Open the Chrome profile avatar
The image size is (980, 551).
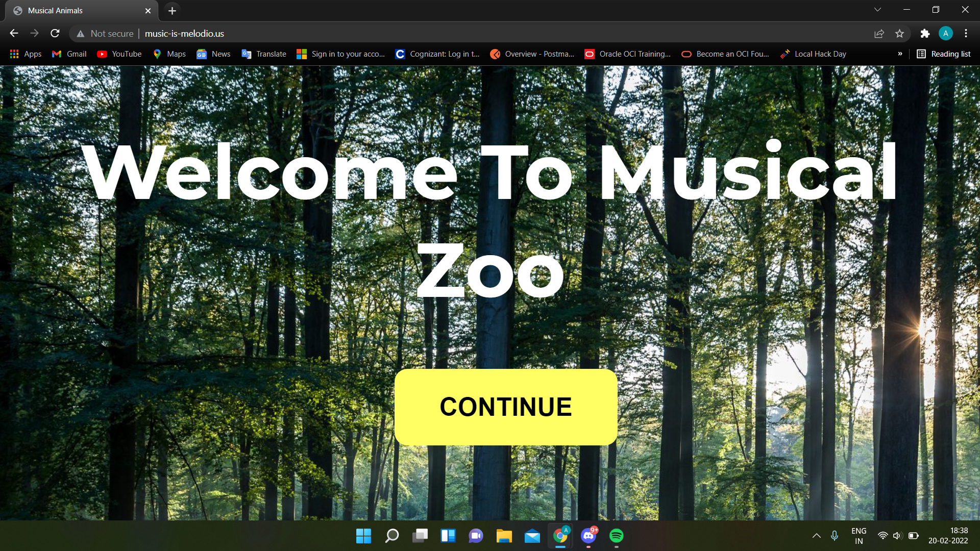coord(945,34)
